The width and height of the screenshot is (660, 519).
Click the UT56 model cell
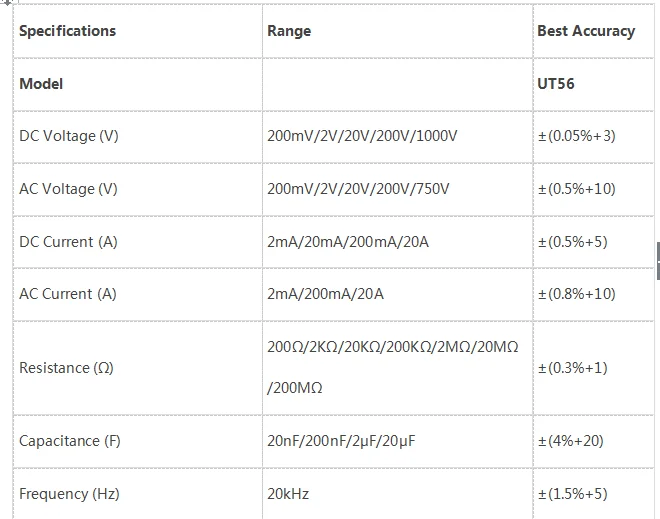[x=594, y=84]
